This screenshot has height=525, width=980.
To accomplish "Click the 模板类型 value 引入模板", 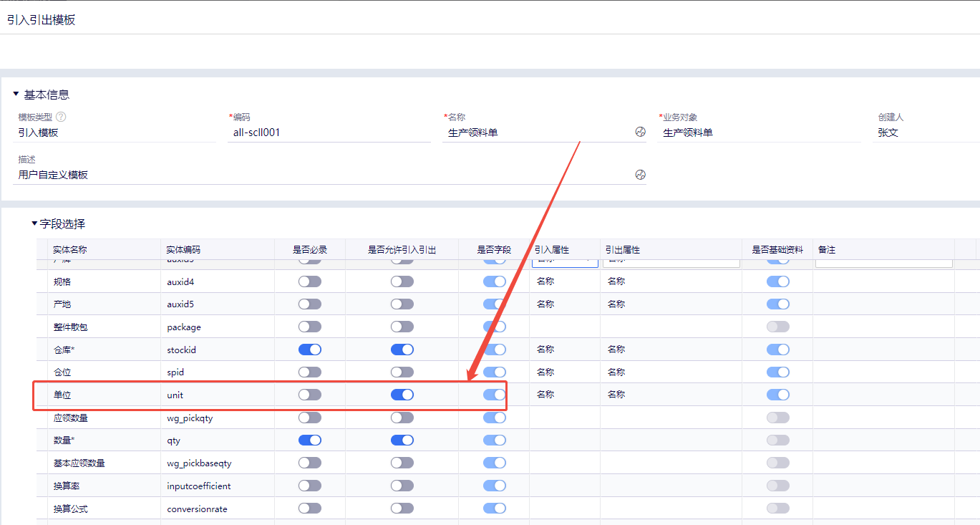I will pyautogui.click(x=38, y=133).
